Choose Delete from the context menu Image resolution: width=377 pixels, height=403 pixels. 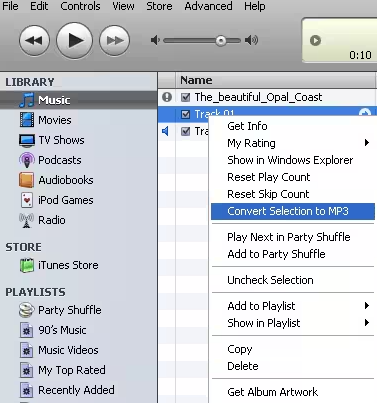293,366
